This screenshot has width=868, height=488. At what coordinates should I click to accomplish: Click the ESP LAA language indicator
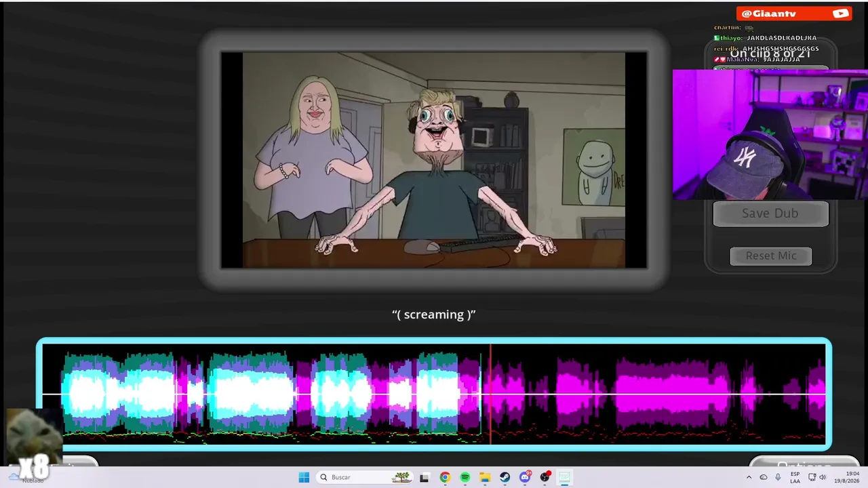(795, 477)
